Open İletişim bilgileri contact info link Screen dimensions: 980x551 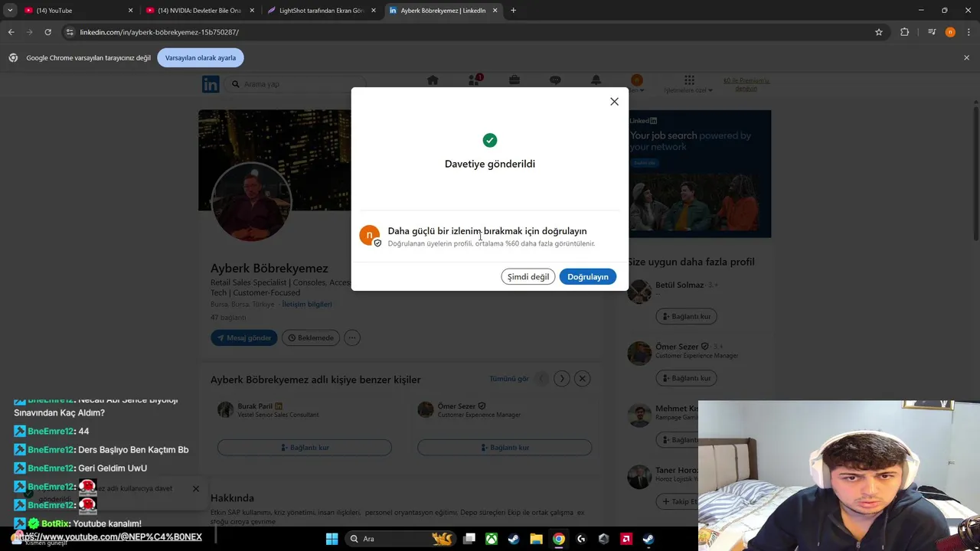coord(307,304)
